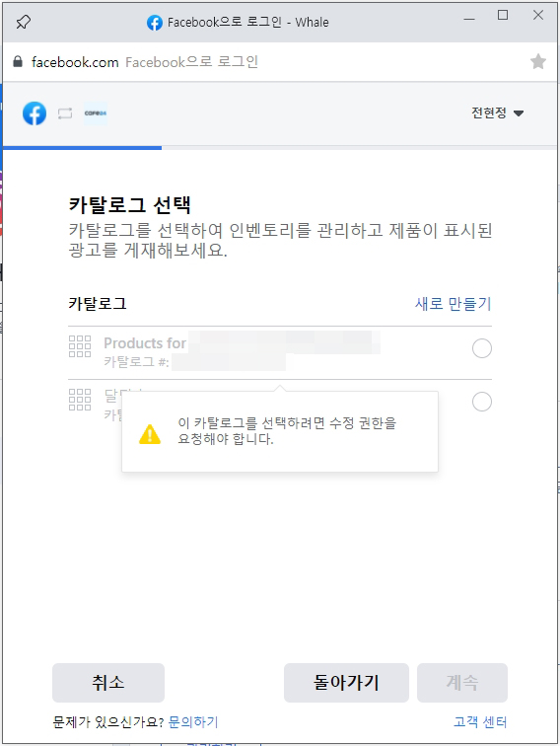Click the Products for catalog name

(145, 343)
